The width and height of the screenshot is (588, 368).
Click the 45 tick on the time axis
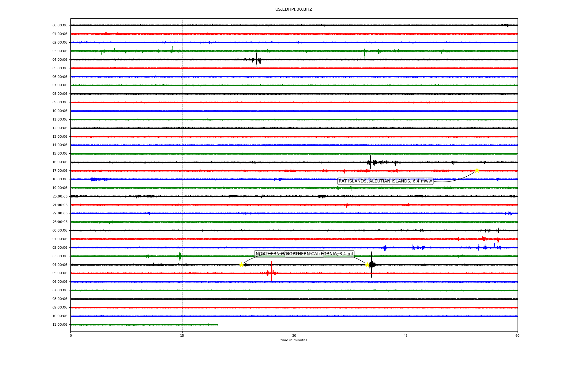tap(406, 335)
